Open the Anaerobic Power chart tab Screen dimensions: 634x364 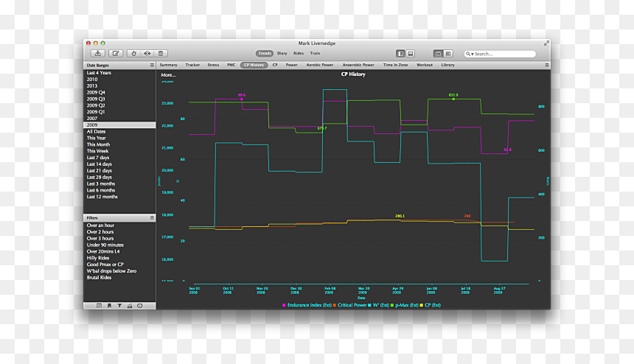click(x=358, y=65)
